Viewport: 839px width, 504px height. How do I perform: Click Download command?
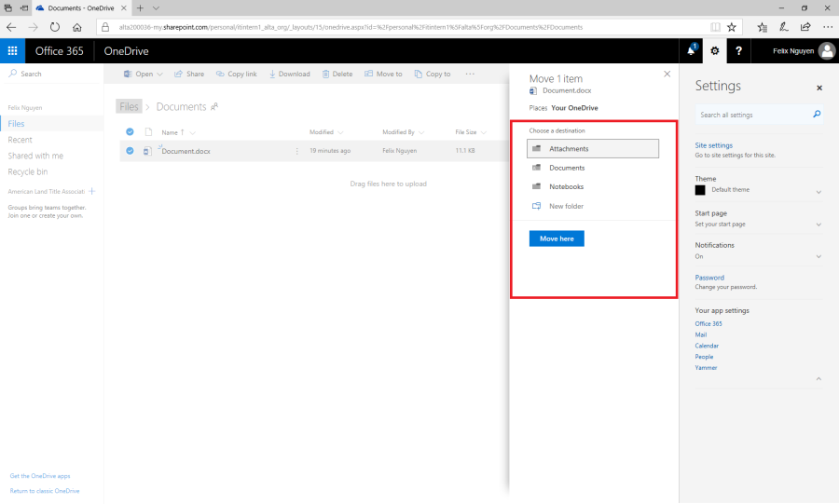click(289, 74)
